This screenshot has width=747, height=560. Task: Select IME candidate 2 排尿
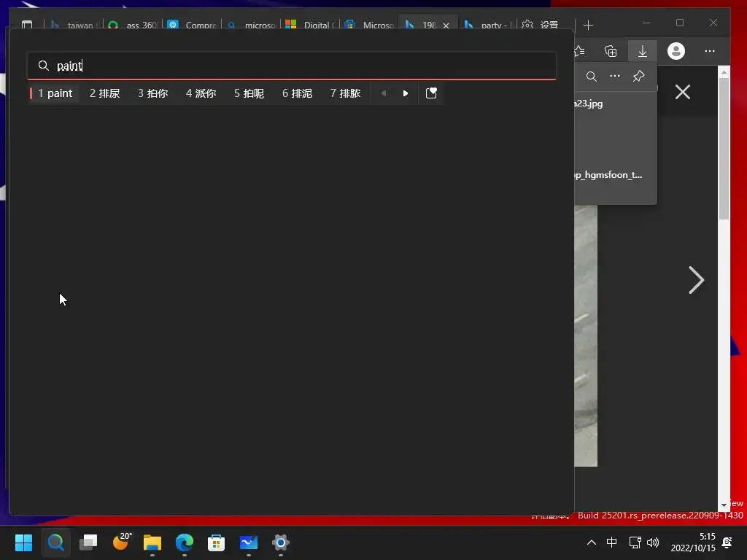coord(105,93)
